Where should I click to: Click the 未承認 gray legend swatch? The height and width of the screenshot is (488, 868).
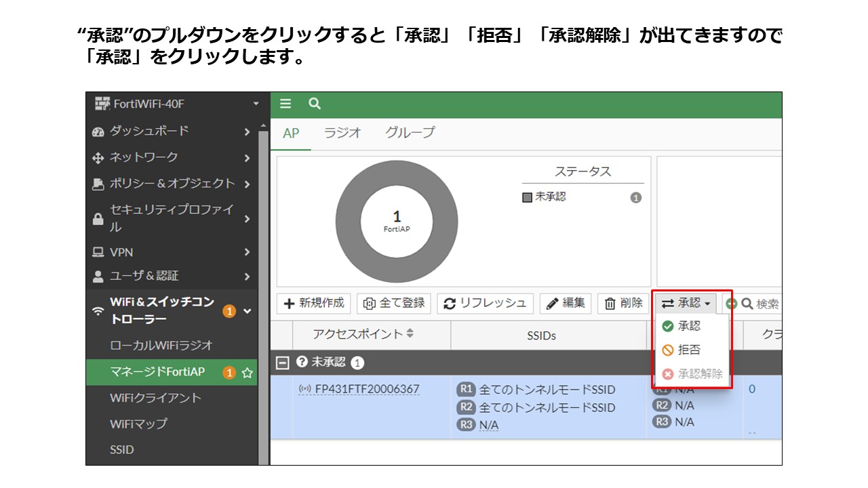click(x=527, y=197)
